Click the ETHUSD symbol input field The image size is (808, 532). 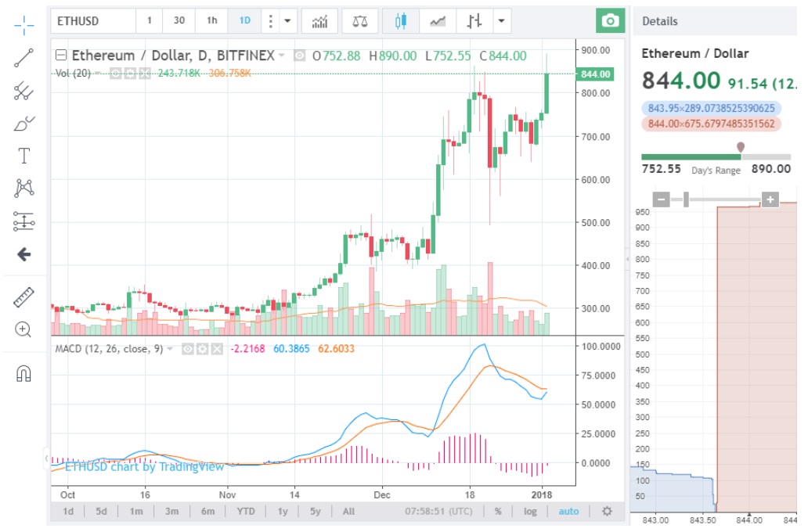92,21
